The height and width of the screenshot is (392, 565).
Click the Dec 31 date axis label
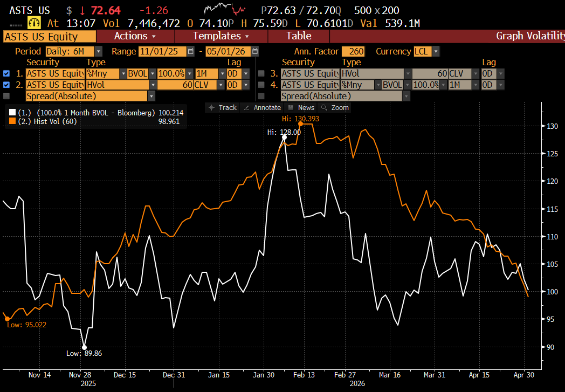(x=174, y=375)
